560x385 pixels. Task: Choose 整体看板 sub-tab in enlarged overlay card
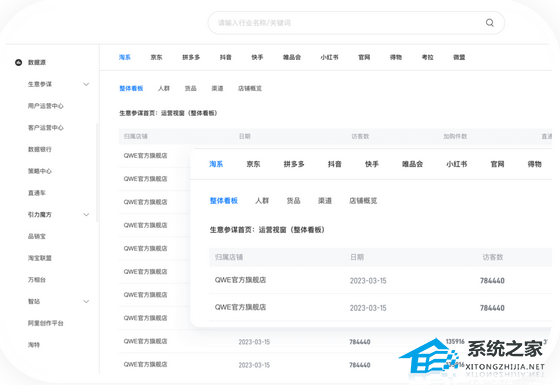point(224,201)
